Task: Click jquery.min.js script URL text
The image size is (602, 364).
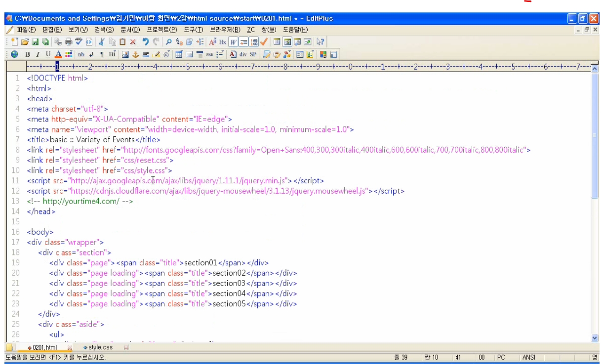Action: [x=178, y=181]
